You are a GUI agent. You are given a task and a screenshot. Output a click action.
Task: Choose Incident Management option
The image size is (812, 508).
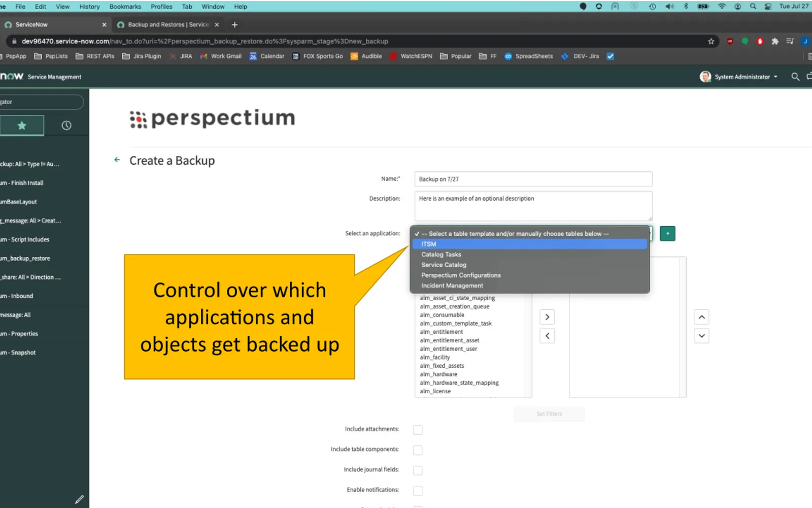click(530, 286)
